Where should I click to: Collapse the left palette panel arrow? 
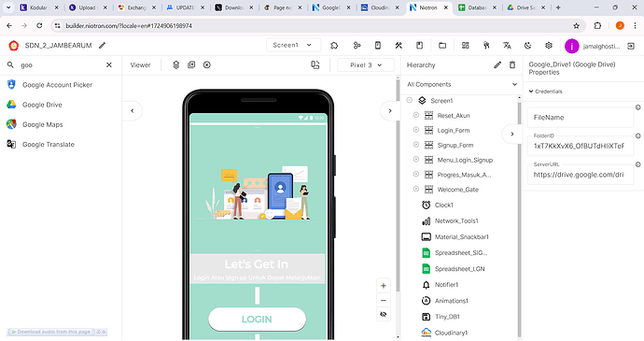pos(133,110)
